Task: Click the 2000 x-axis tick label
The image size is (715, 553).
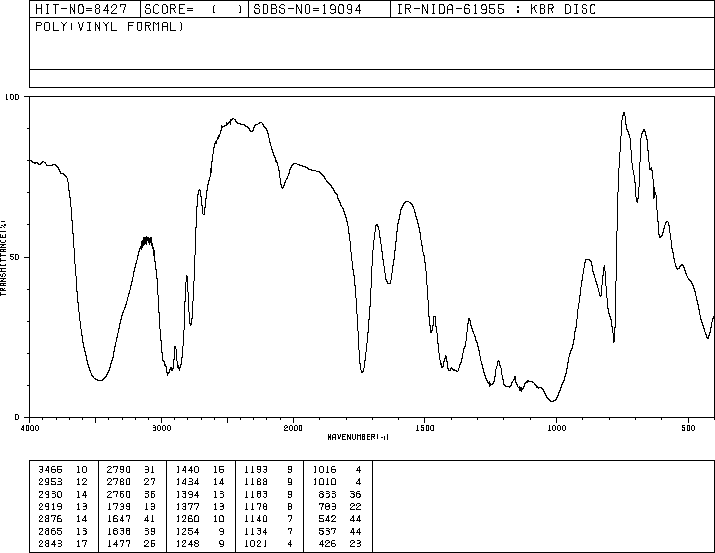Action: 293,428
